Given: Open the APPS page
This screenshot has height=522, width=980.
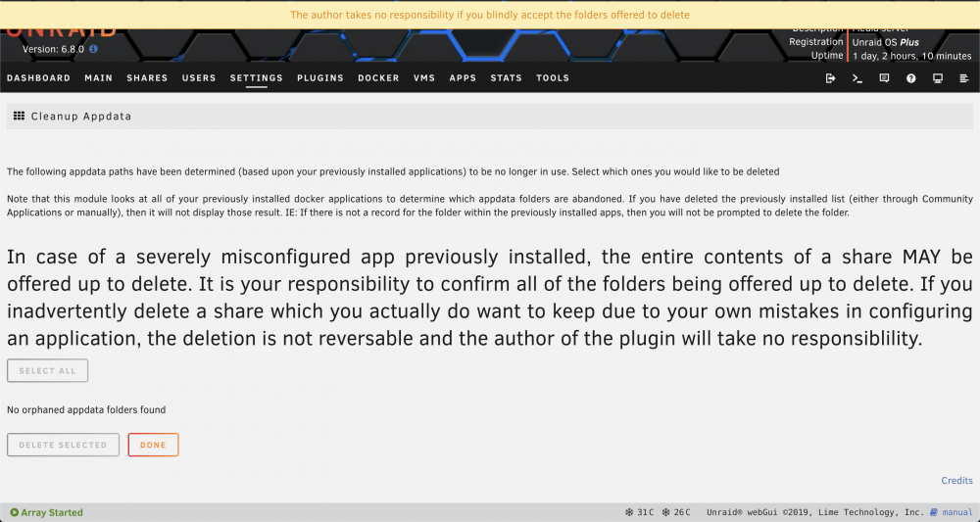Looking at the screenshot, I should point(463,78).
